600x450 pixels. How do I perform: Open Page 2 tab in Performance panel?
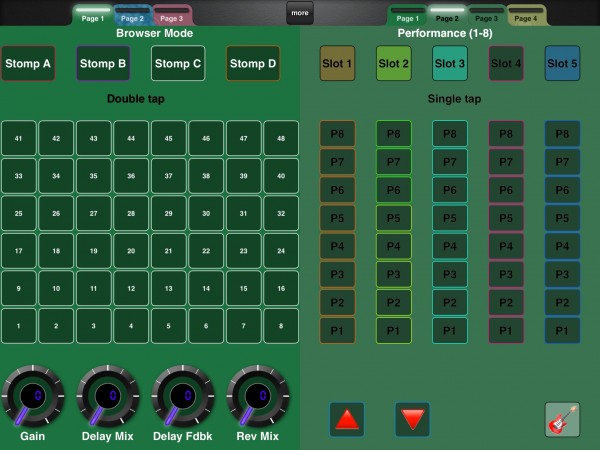447,15
